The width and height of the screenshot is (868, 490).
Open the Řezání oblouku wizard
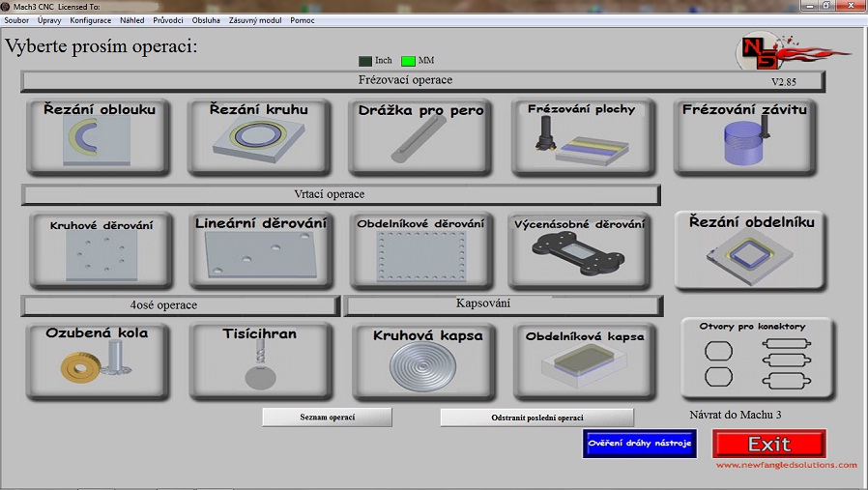[x=99, y=137]
